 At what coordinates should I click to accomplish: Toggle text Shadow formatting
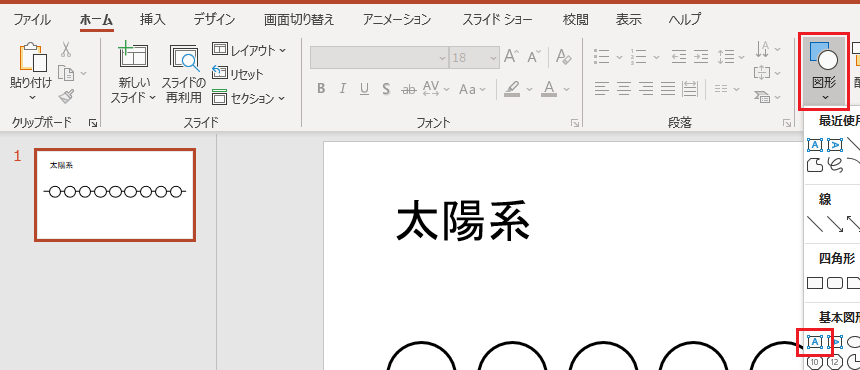pyautogui.click(x=386, y=88)
